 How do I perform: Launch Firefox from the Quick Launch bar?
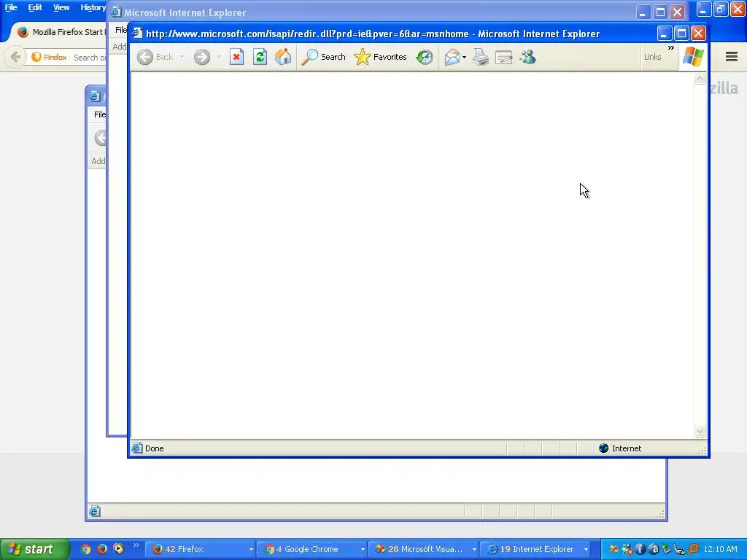102,549
